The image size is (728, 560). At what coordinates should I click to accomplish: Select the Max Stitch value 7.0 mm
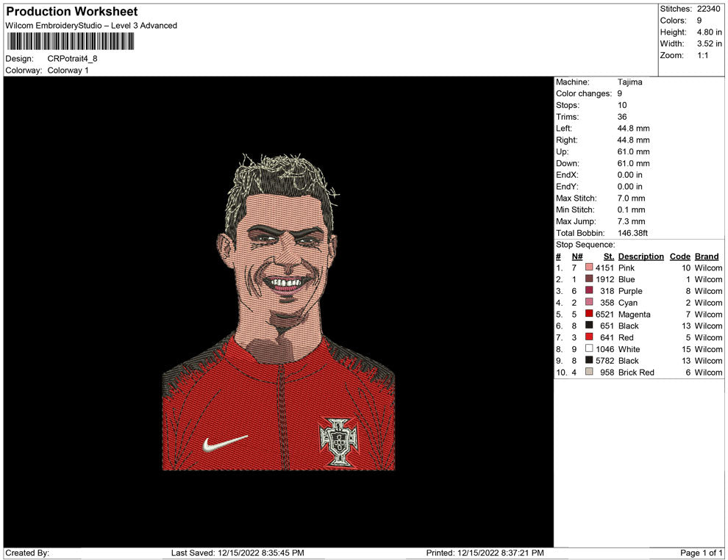pos(631,198)
